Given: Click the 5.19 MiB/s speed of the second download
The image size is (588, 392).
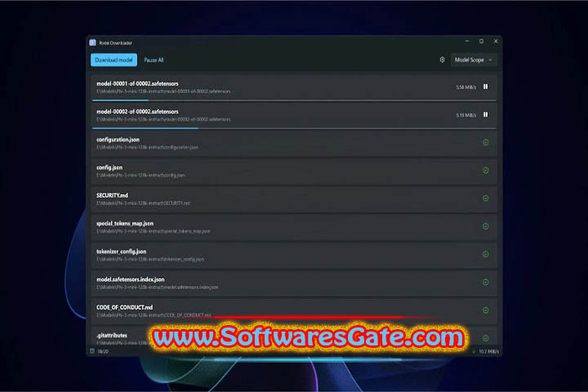Looking at the screenshot, I should click(465, 115).
